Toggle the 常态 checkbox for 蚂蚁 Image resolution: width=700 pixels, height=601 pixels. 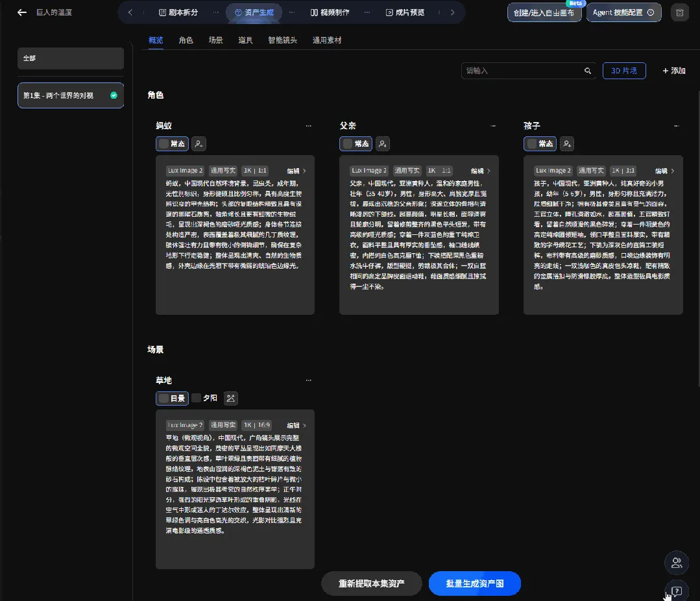pos(164,144)
